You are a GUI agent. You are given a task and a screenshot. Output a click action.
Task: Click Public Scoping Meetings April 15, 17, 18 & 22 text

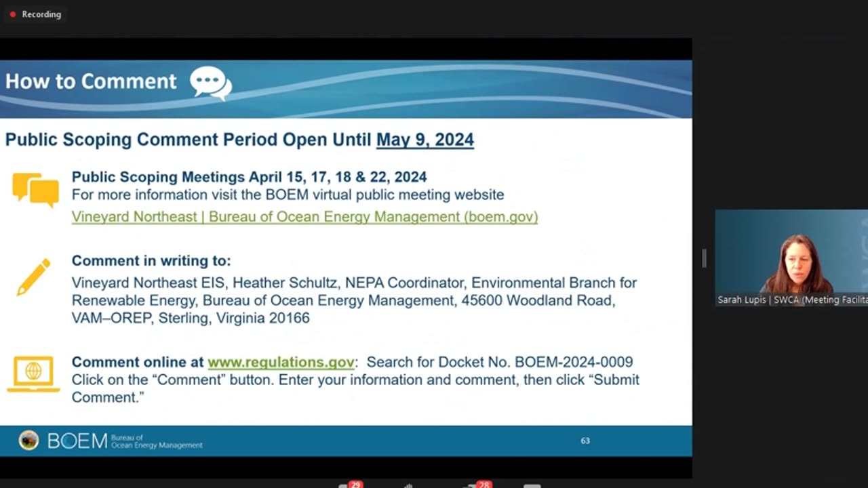coord(250,177)
